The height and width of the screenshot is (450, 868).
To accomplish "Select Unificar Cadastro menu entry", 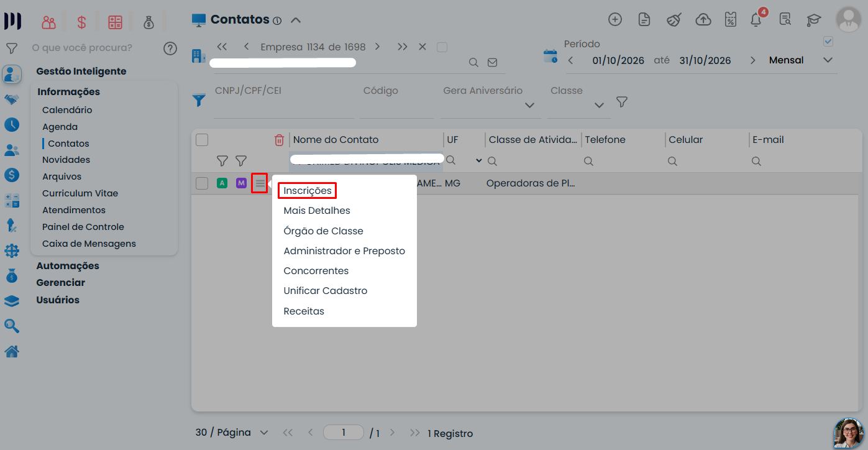I will pos(326,291).
